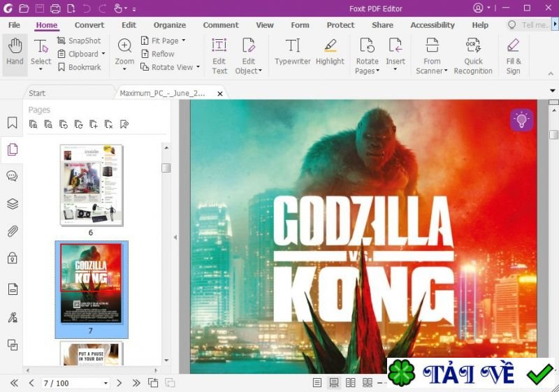This screenshot has height=392, width=559.
Task: Toggle single page view mode
Action: click(x=317, y=383)
